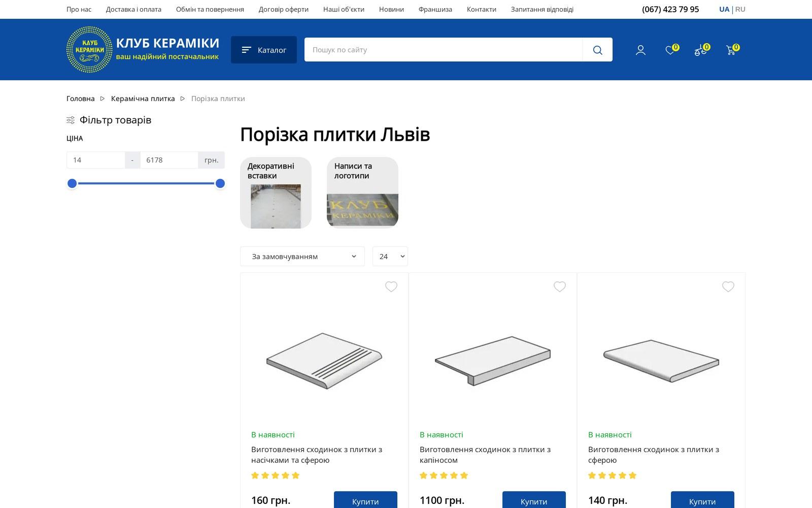Open Керамічна плитка breadcrumb link
812x508 pixels.
pos(143,99)
